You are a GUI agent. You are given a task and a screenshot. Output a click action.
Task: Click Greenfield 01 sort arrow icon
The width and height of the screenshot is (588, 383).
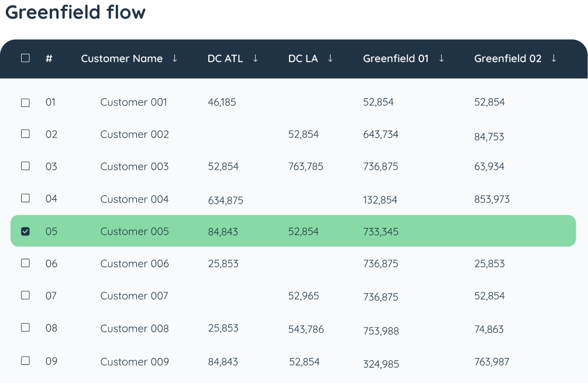(x=441, y=58)
